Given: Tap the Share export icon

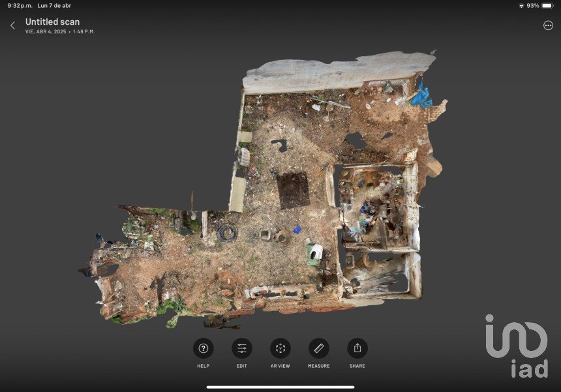Looking at the screenshot, I should tap(357, 348).
